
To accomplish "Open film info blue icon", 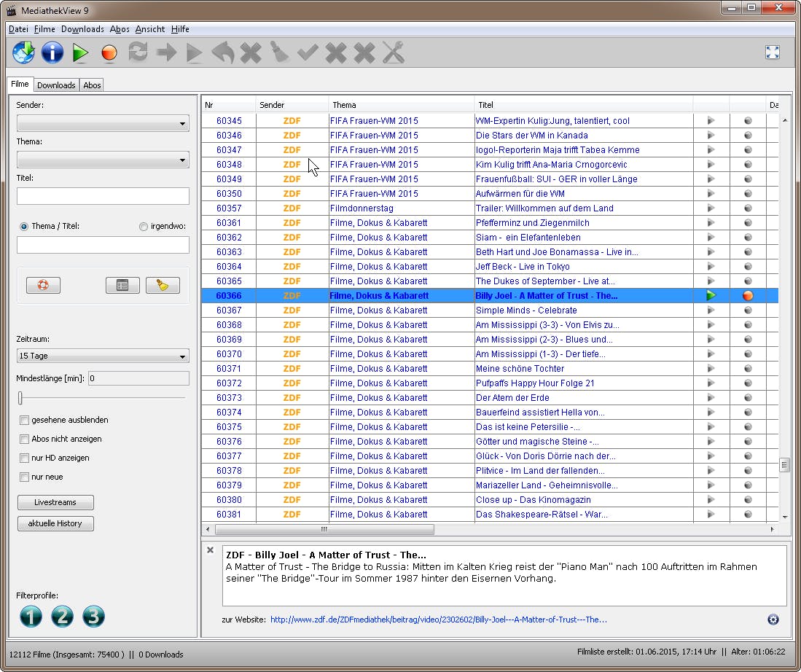I will [x=52, y=52].
